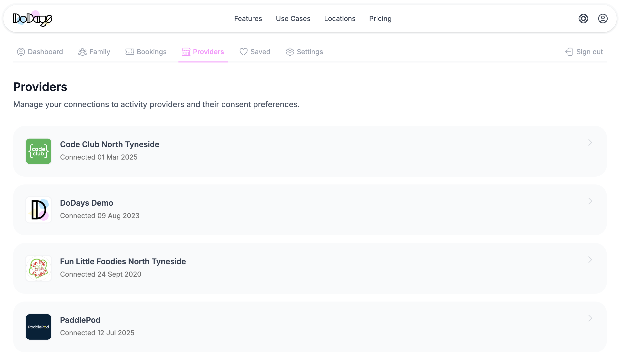This screenshot has height=364, width=621.
Task: Switch to the Family tab
Action: pyautogui.click(x=94, y=52)
